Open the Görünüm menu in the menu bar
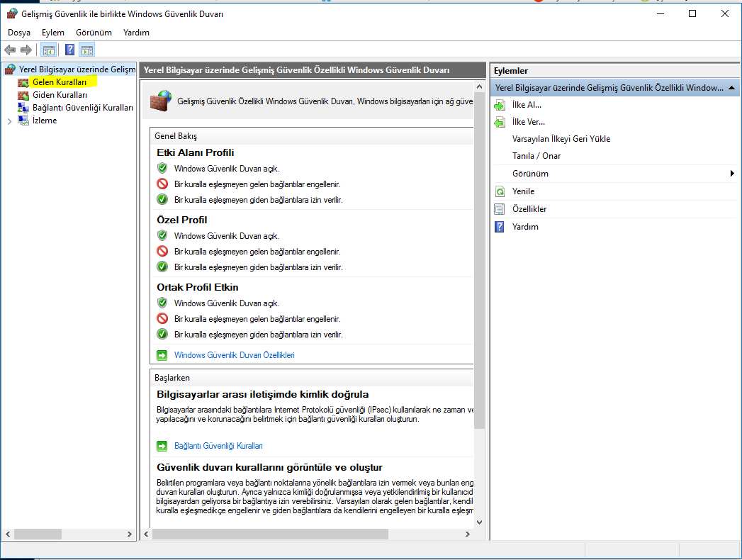 94,33
